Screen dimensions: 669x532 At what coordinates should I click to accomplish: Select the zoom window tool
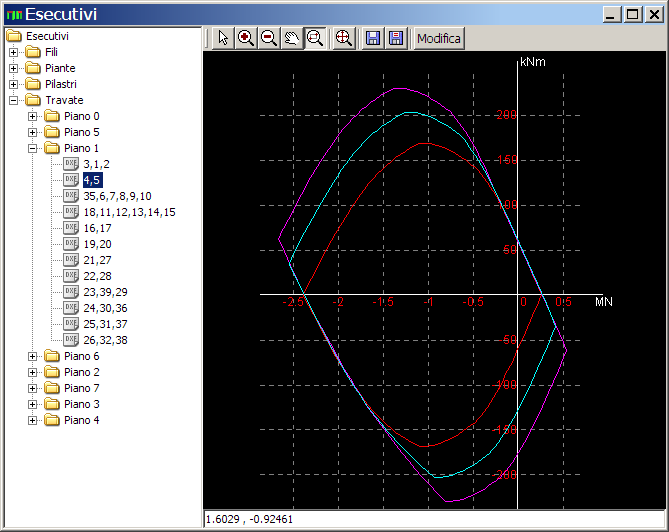pos(315,38)
